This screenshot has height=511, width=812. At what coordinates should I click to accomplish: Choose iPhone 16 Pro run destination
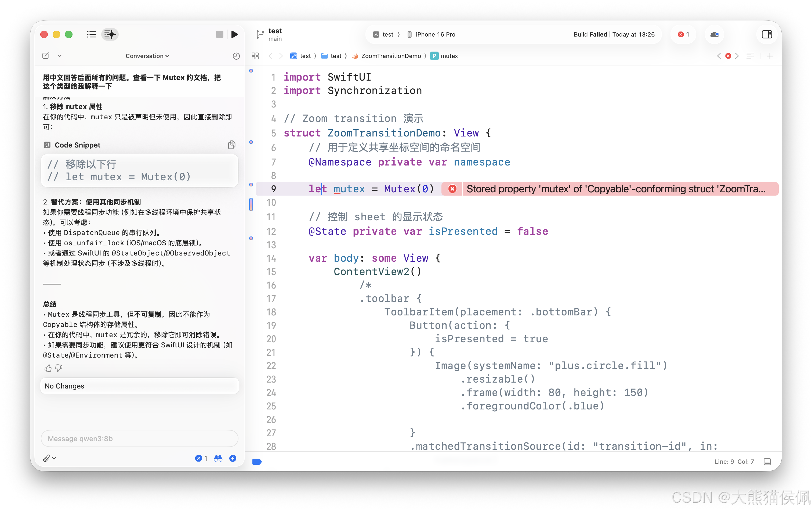pyautogui.click(x=431, y=34)
